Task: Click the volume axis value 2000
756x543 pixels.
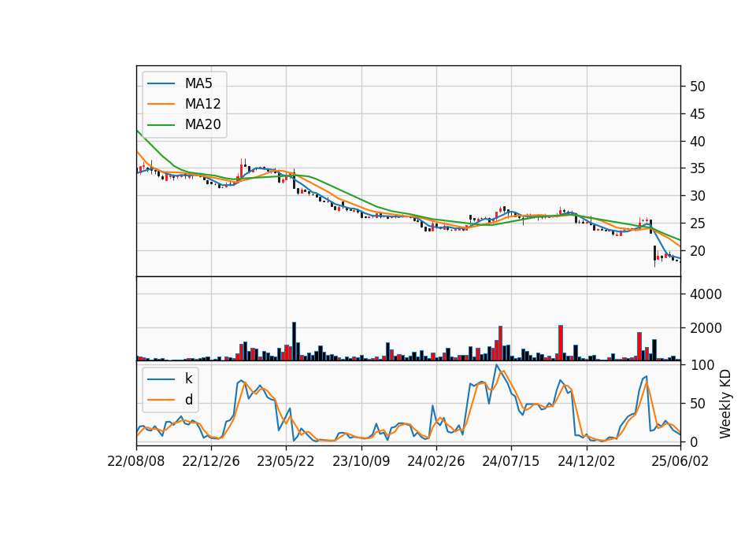Action: click(x=706, y=328)
